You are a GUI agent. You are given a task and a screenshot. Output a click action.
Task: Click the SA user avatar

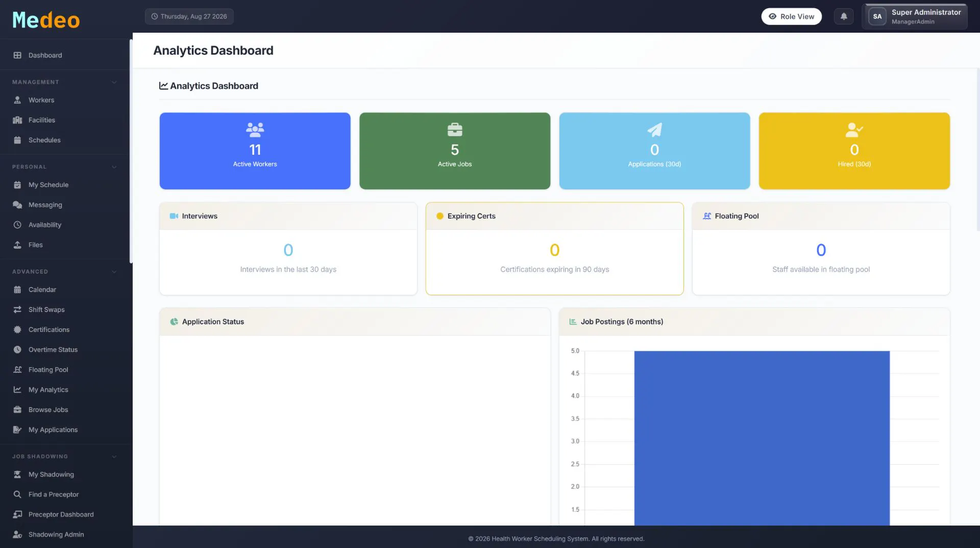coord(877,16)
